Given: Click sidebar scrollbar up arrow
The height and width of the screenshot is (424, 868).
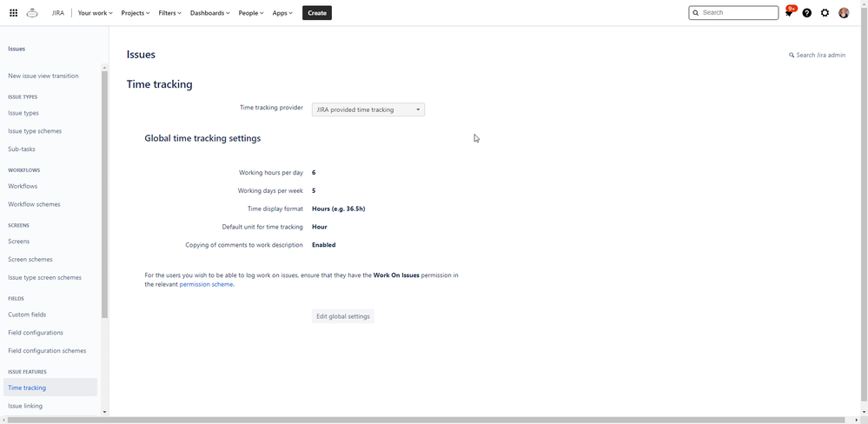Looking at the screenshot, I should click(x=104, y=67).
